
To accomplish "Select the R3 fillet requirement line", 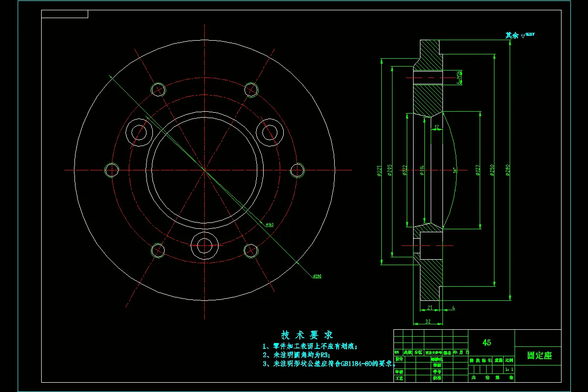I will coord(297,355).
